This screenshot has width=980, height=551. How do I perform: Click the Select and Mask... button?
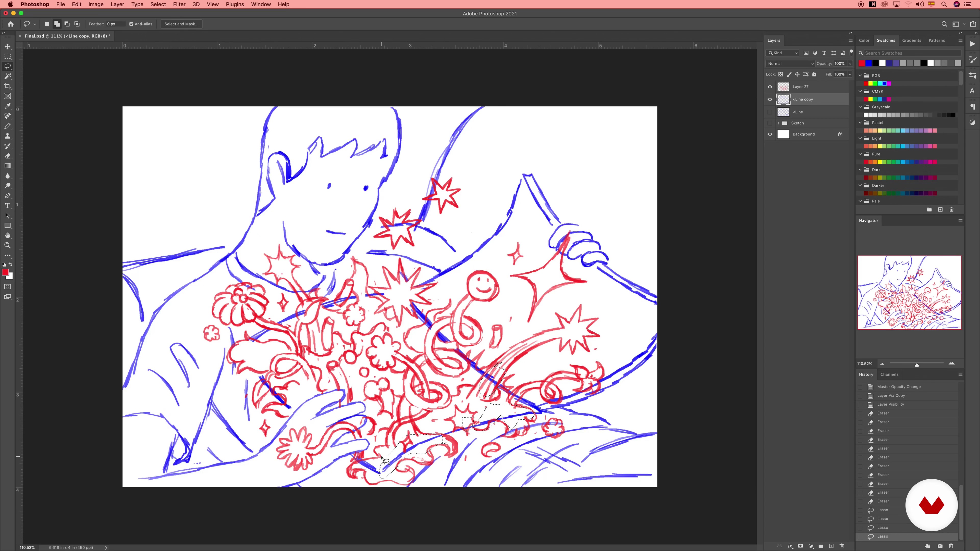click(x=181, y=24)
